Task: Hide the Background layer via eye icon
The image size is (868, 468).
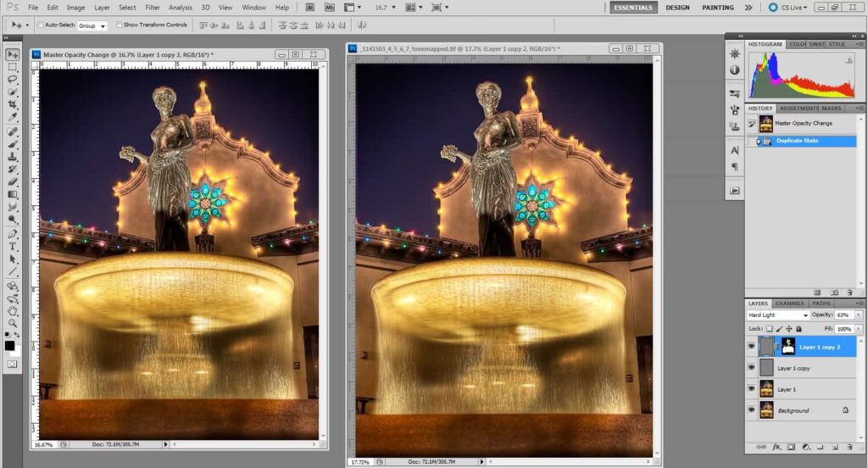Action: click(x=752, y=410)
